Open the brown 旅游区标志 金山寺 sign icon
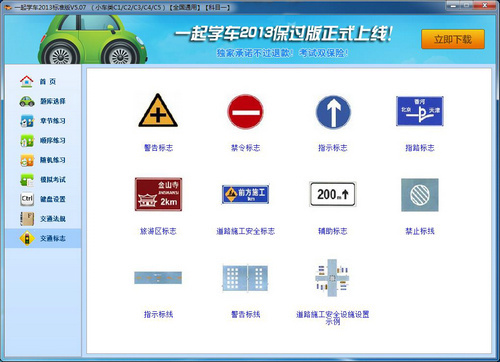Viewport: 500px width, 362px height. point(158,194)
